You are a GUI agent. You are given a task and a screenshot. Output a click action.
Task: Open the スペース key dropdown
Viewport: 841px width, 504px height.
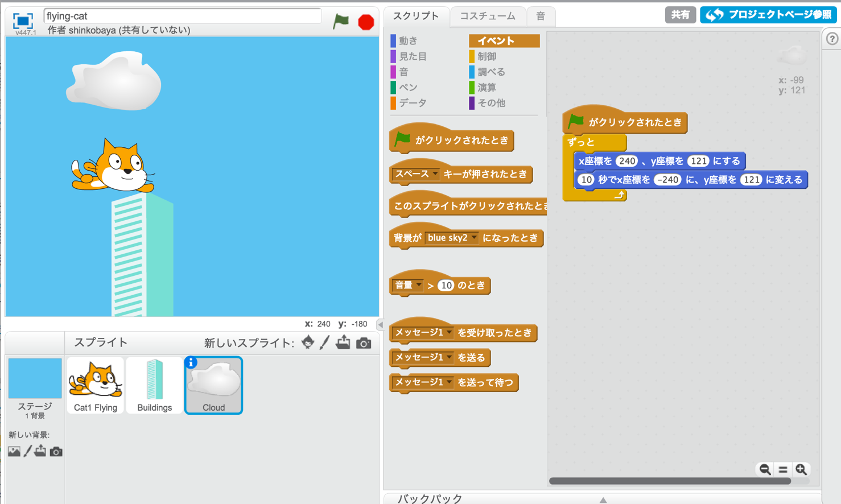point(435,174)
